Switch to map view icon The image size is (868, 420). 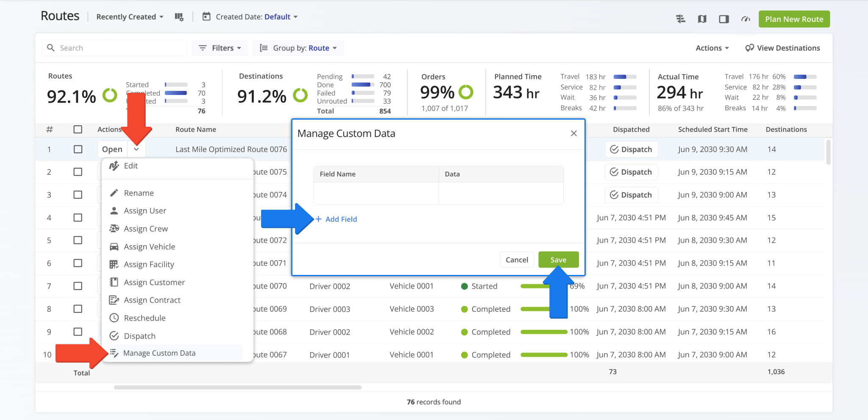(702, 19)
